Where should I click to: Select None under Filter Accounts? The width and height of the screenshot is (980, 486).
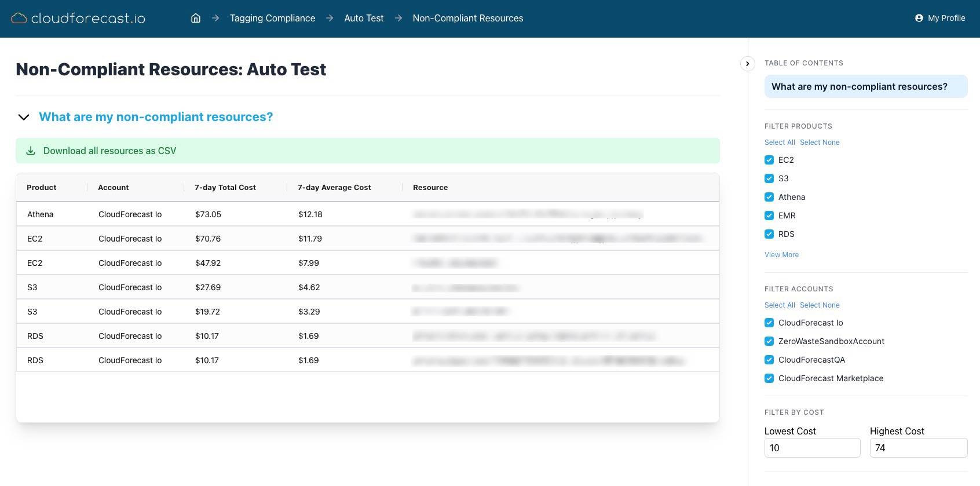(x=820, y=305)
